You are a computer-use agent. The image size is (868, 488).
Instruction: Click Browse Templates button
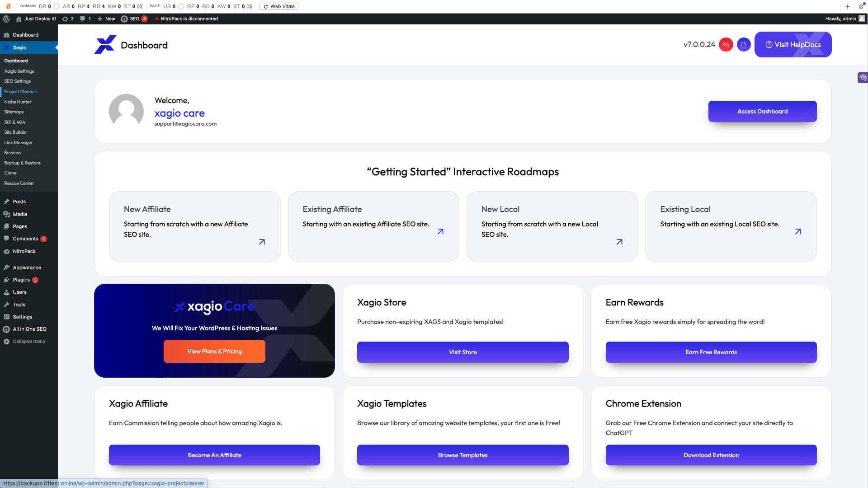click(x=463, y=455)
